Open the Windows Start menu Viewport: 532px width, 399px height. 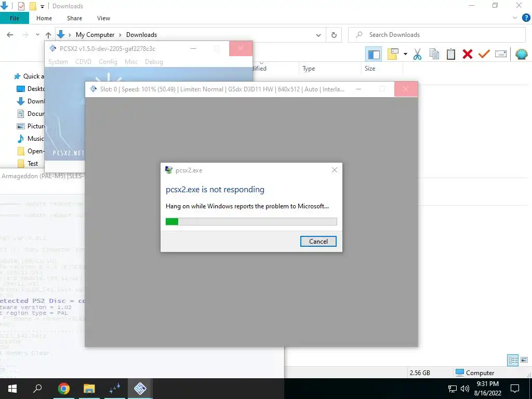point(12,389)
